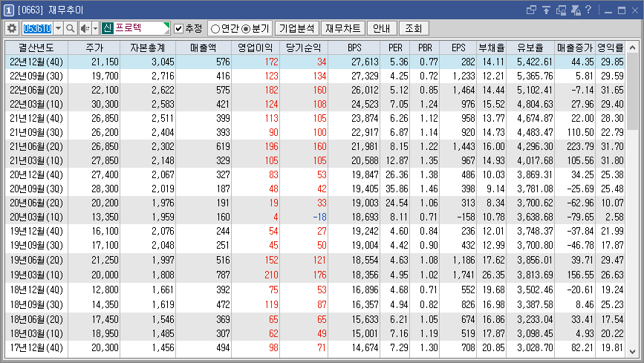This screenshot has height=363, width=644.
Task: Click the always-on-top arrow icon
Action: (546, 10)
